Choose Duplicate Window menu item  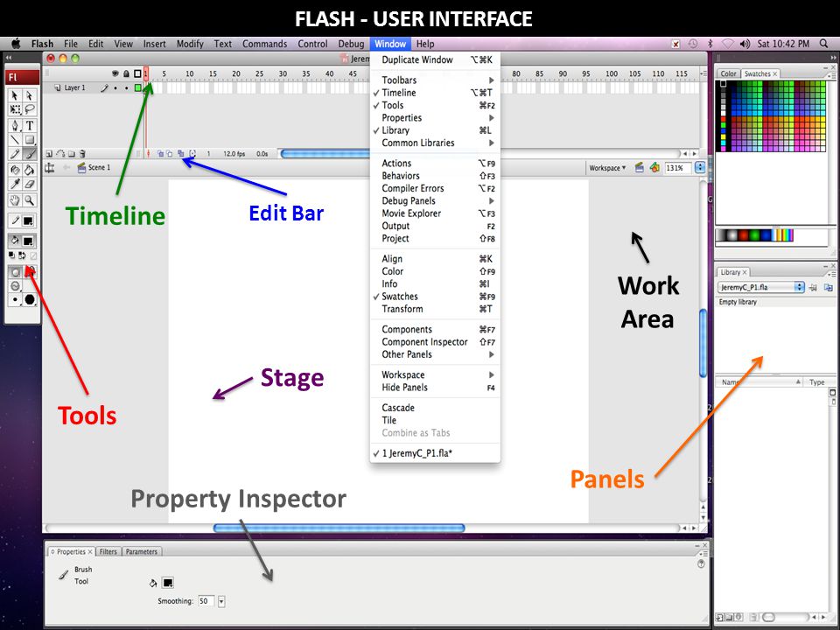click(x=435, y=59)
